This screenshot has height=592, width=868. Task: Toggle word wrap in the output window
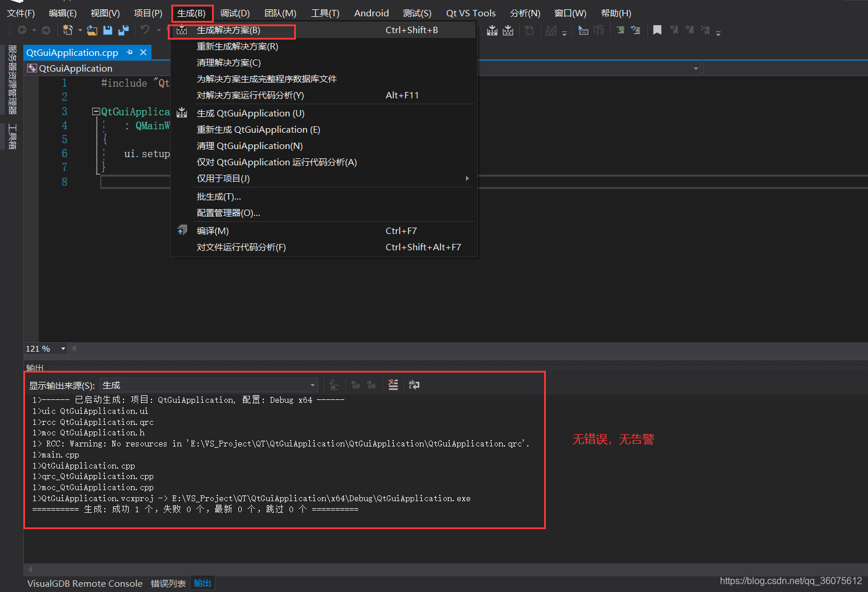[414, 384]
